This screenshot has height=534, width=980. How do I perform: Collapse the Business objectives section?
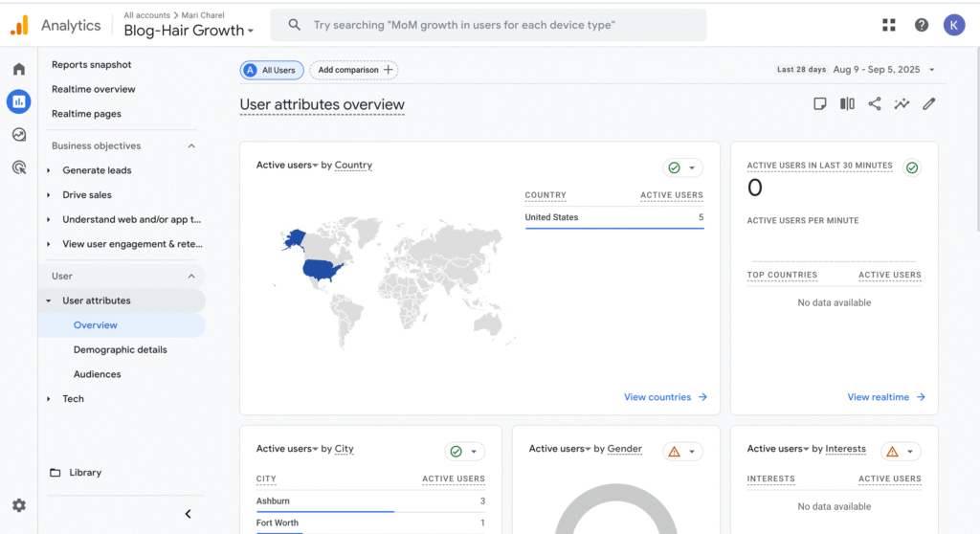tap(191, 145)
